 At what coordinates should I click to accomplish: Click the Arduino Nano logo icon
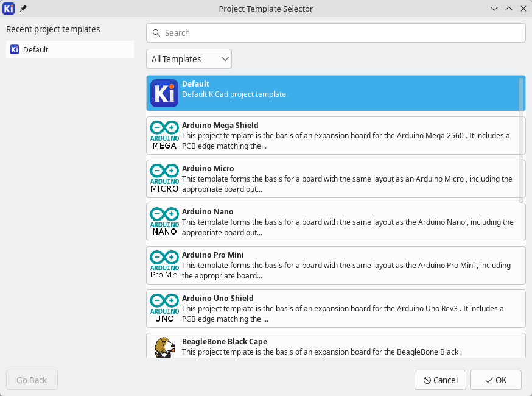click(x=164, y=222)
